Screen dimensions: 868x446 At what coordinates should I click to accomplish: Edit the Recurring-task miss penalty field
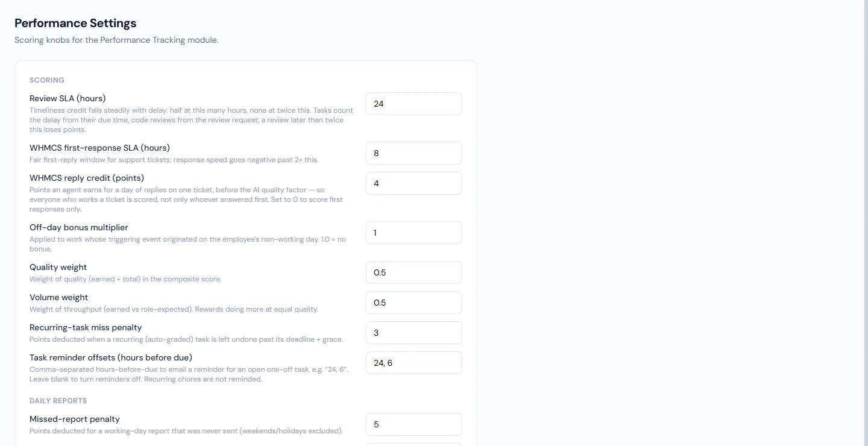[414, 333]
